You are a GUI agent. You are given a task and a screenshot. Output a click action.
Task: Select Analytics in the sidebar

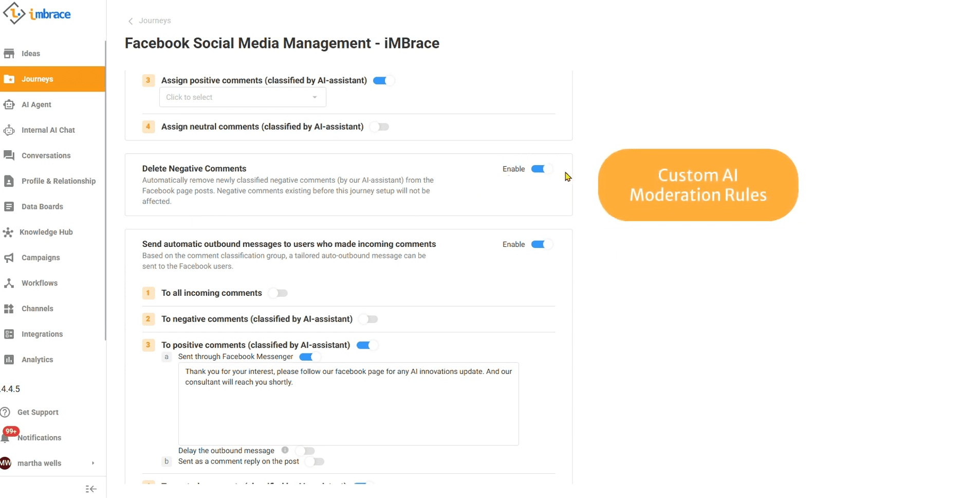[x=52, y=360]
